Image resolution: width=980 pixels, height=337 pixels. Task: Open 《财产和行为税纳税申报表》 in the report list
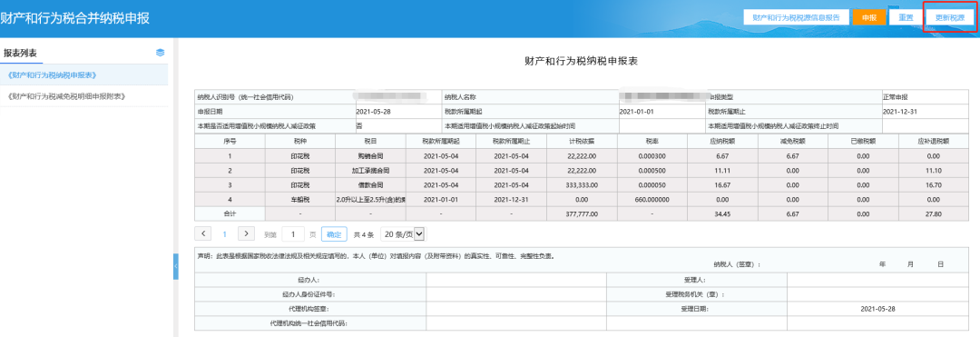pos(83,74)
